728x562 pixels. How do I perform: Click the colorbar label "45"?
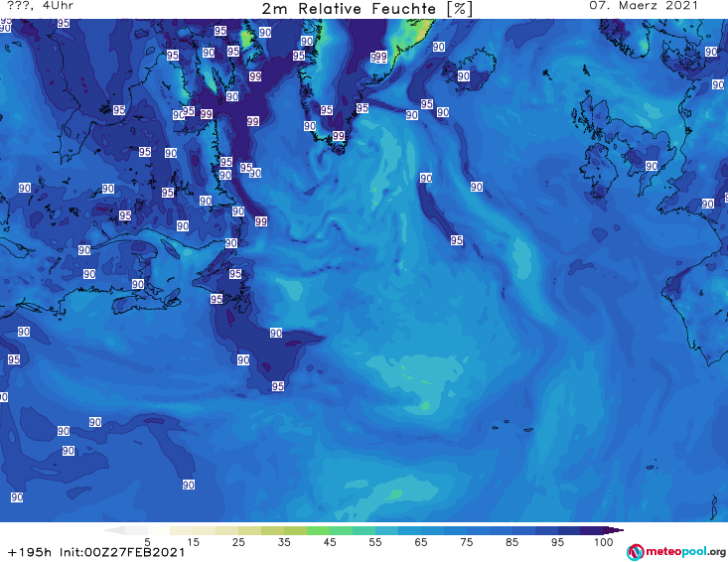coord(329,542)
